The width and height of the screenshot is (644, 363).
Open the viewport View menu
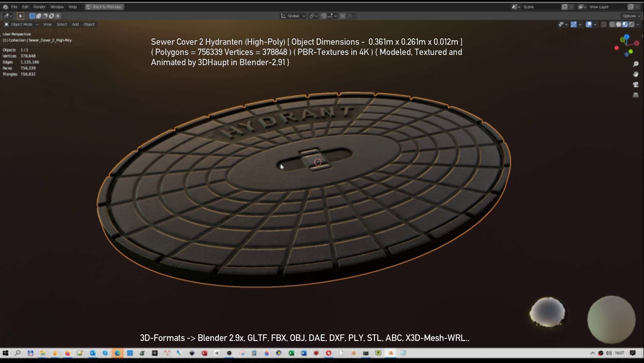click(47, 24)
